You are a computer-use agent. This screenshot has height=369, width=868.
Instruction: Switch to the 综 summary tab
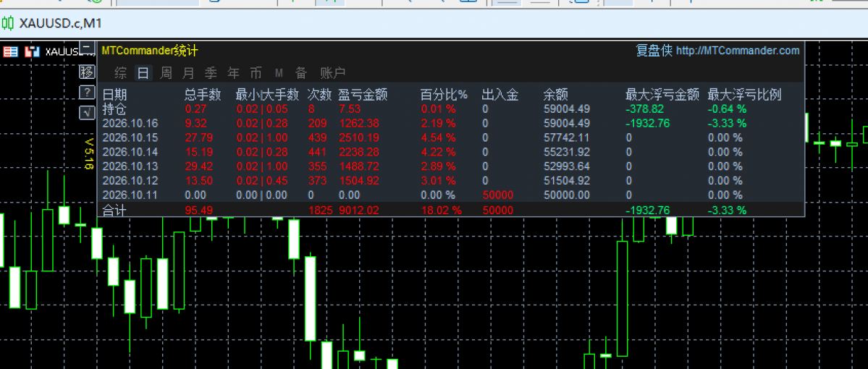[121, 72]
